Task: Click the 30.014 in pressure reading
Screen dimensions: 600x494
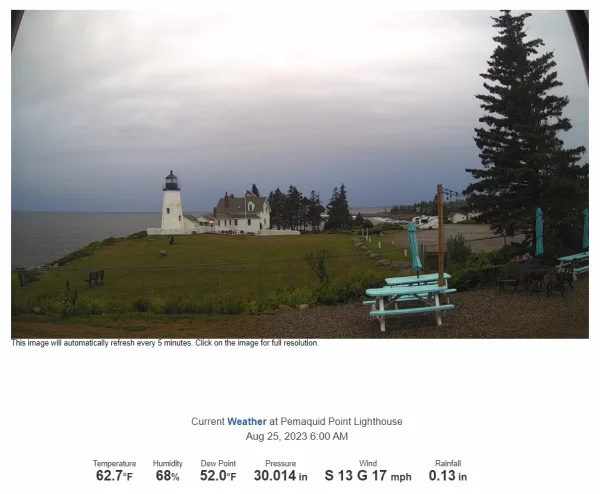Action: pos(280,476)
